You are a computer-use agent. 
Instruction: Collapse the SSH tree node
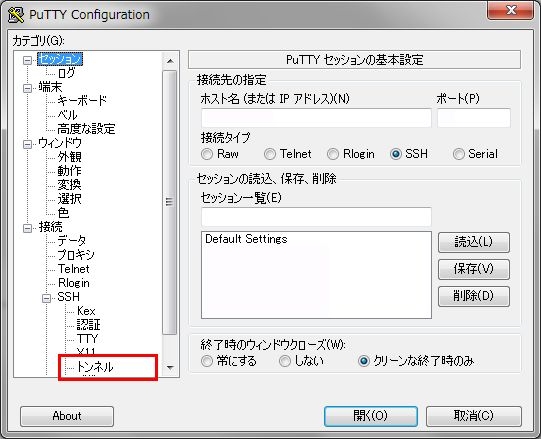coord(47,298)
